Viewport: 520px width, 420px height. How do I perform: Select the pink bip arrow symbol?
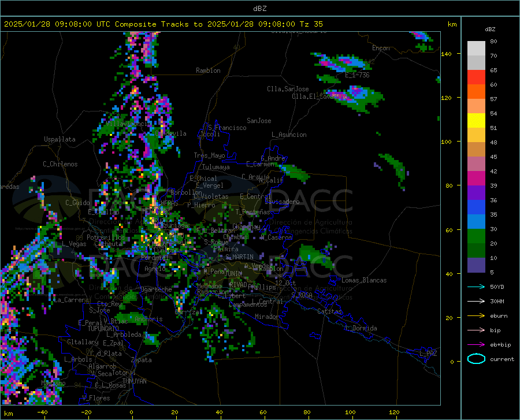[x=476, y=330]
